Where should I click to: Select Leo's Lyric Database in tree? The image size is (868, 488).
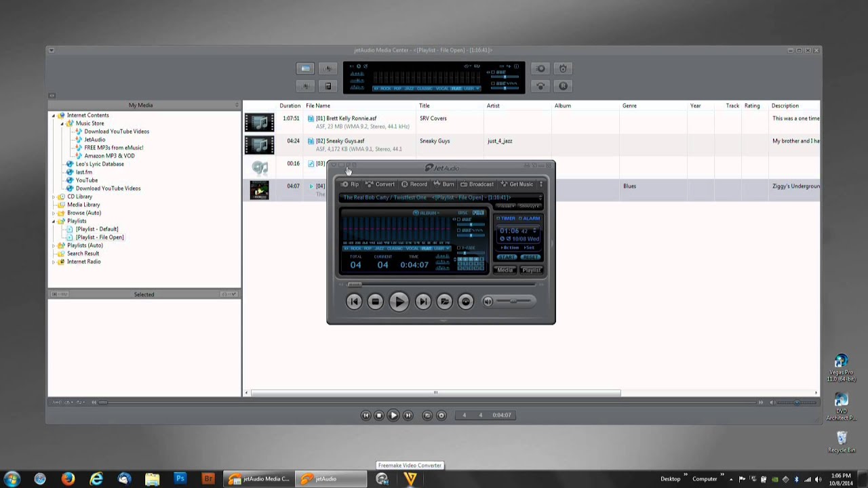pos(100,164)
